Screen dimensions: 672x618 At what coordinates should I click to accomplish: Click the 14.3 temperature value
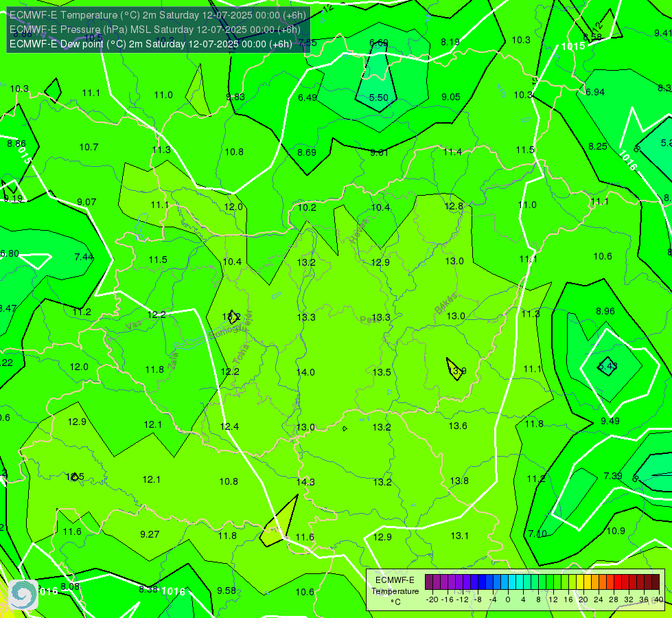(x=305, y=482)
